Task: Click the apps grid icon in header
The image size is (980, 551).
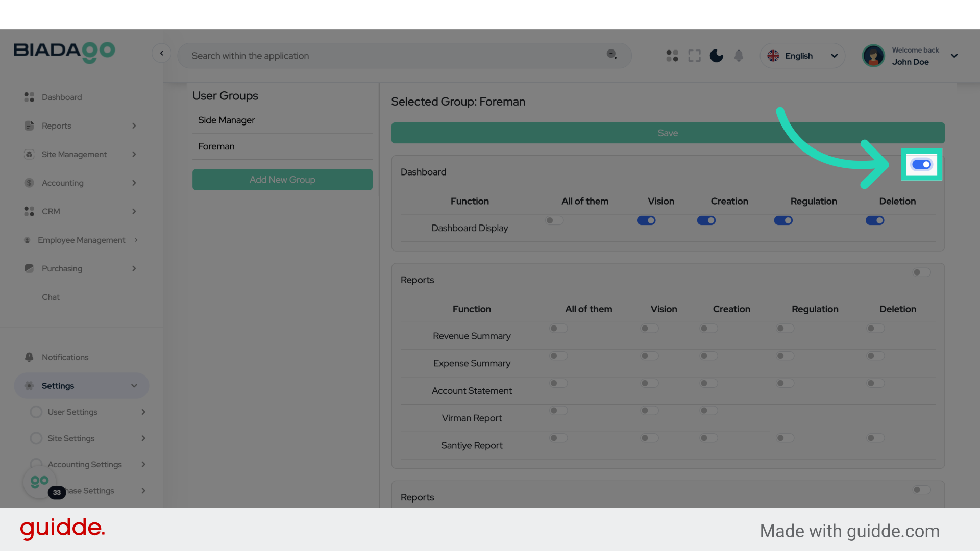Action: [672, 56]
